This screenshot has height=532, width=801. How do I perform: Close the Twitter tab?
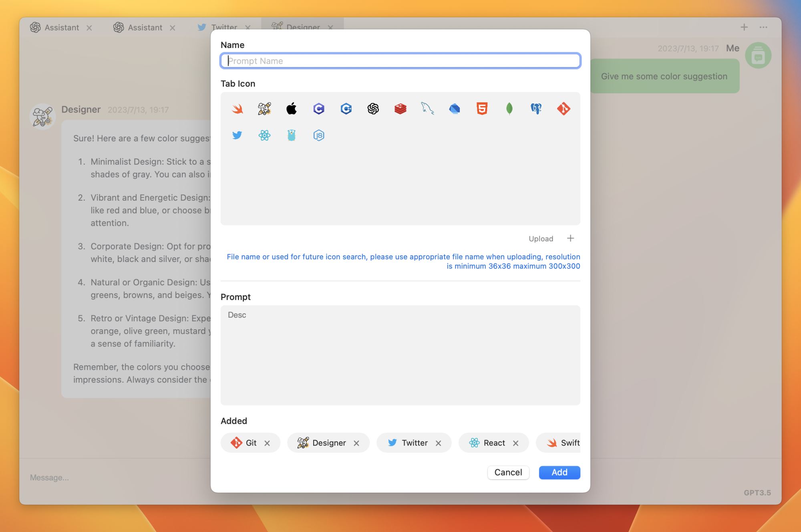(x=248, y=27)
